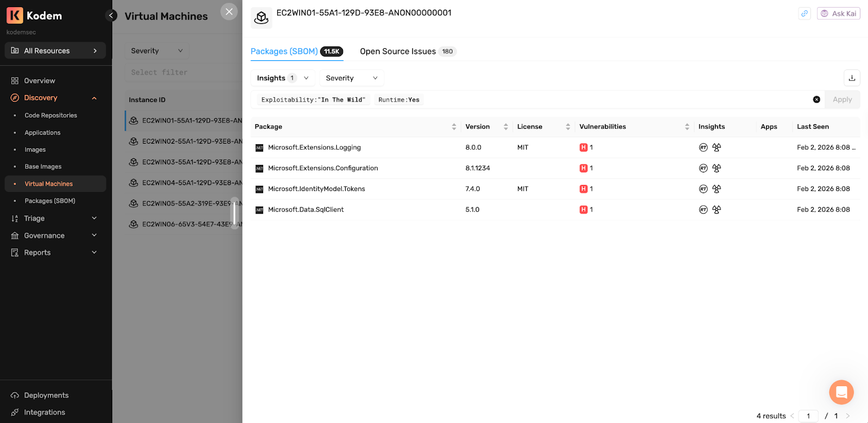Screen dimensions: 868x423
Task: Go to previous results page arrow
Action: click(x=792, y=416)
